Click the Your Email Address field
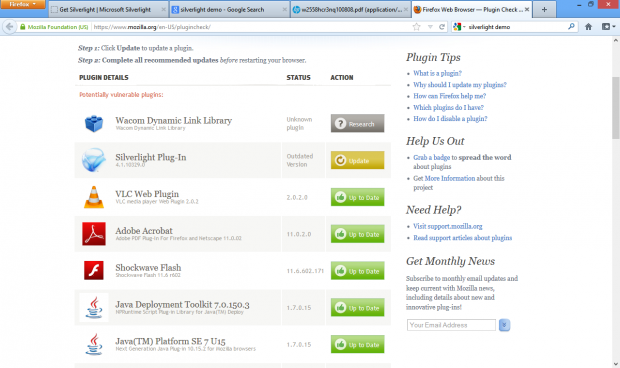 click(451, 325)
